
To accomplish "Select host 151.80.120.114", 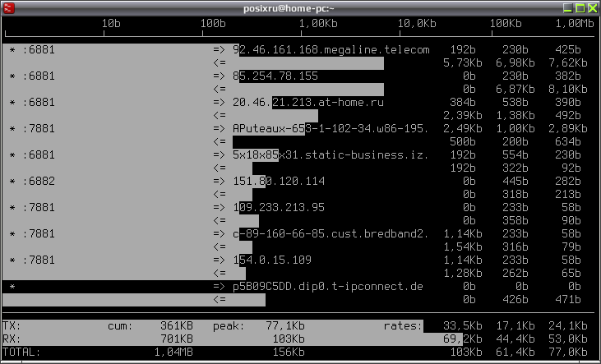I will pos(279,182).
